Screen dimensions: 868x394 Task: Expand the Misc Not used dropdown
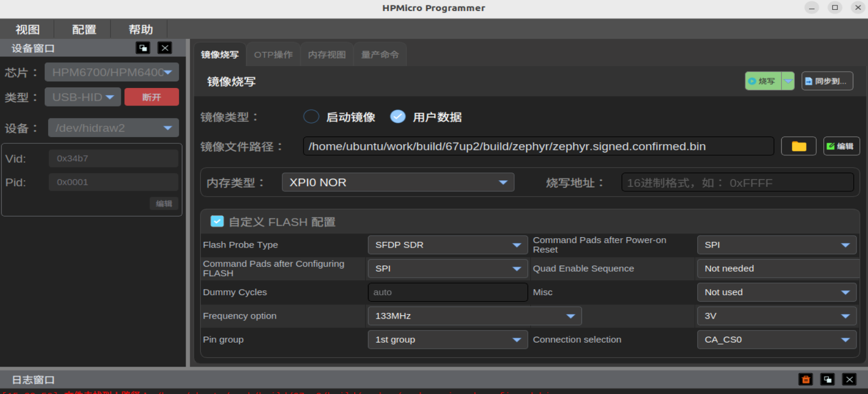777,292
